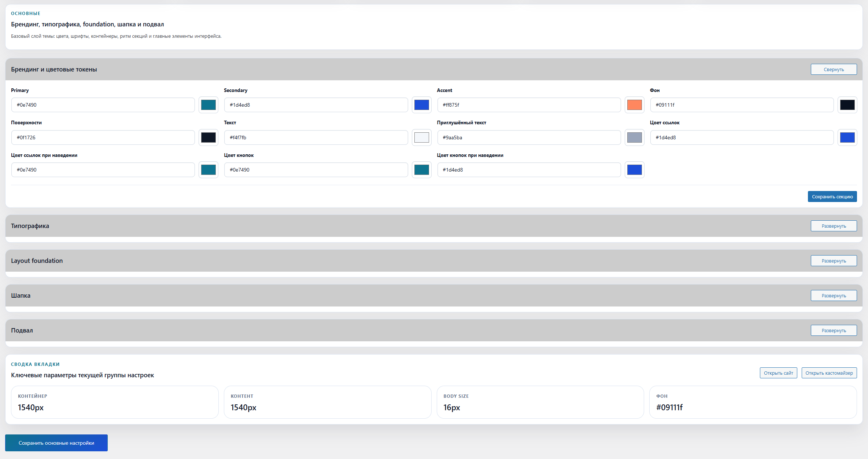Image resolution: width=868 pixels, height=459 pixels.
Task: Collapse the Брендинг и цветовые токены section
Action: (834, 69)
